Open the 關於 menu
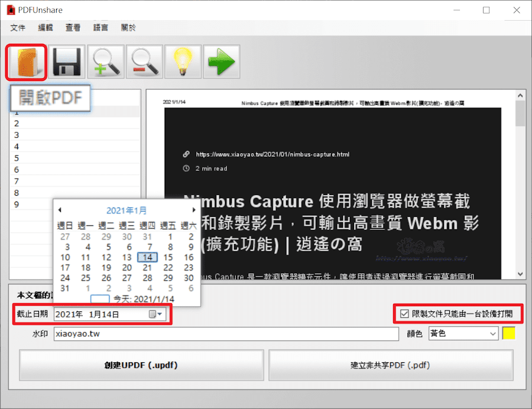 coord(128,28)
